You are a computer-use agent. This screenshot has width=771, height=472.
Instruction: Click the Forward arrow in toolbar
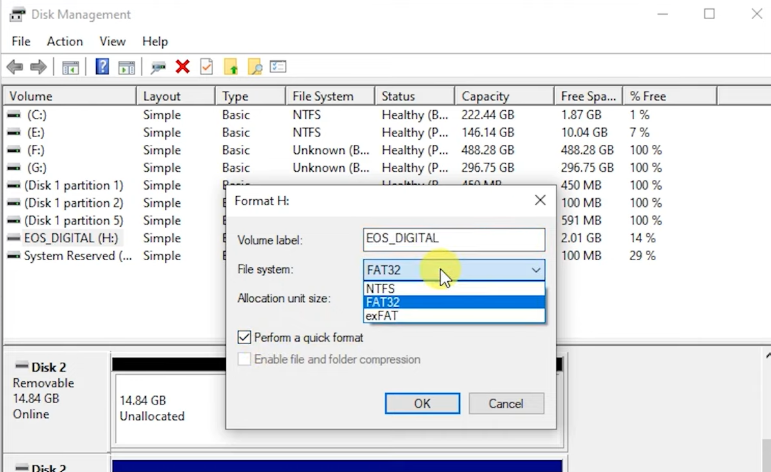[x=38, y=67]
